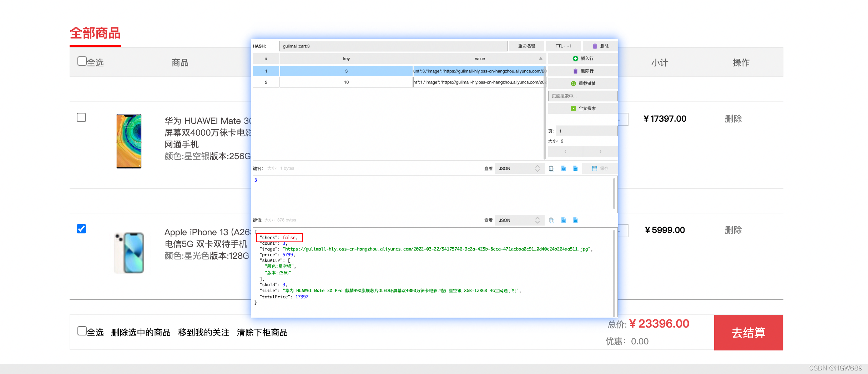Click the 重载键值 reload button
Screen dimensions: 868x374
[x=583, y=84]
